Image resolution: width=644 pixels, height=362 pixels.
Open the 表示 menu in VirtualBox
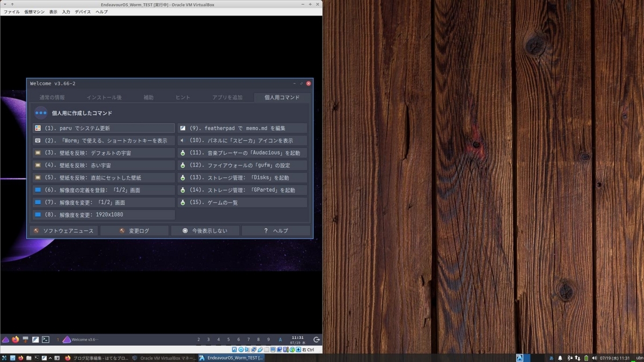[x=53, y=12]
